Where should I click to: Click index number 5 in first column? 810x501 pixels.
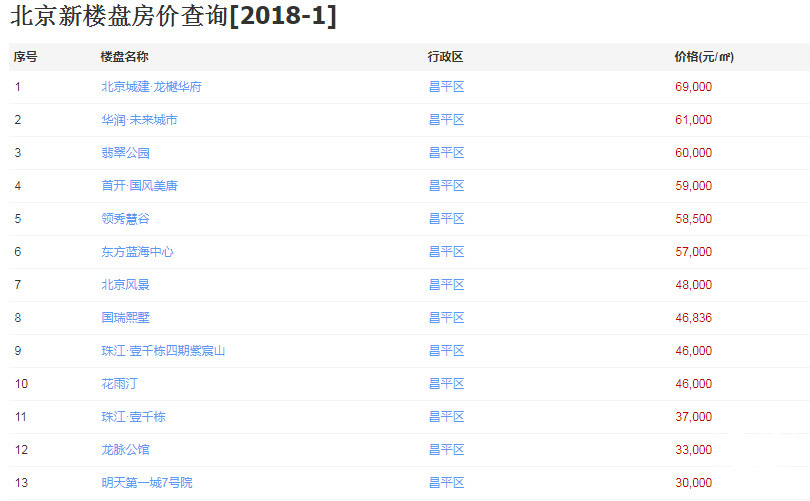click(x=18, y=219)
